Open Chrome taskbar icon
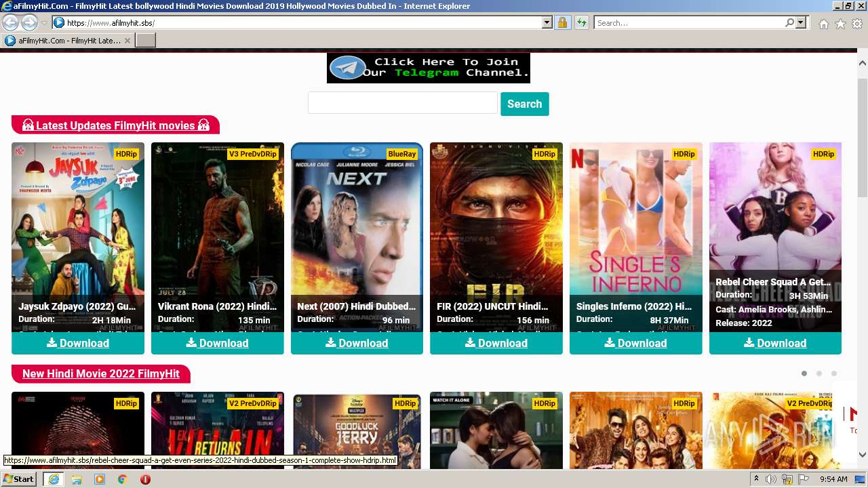This screenshot has height=488, width=868. pos(123,479)
